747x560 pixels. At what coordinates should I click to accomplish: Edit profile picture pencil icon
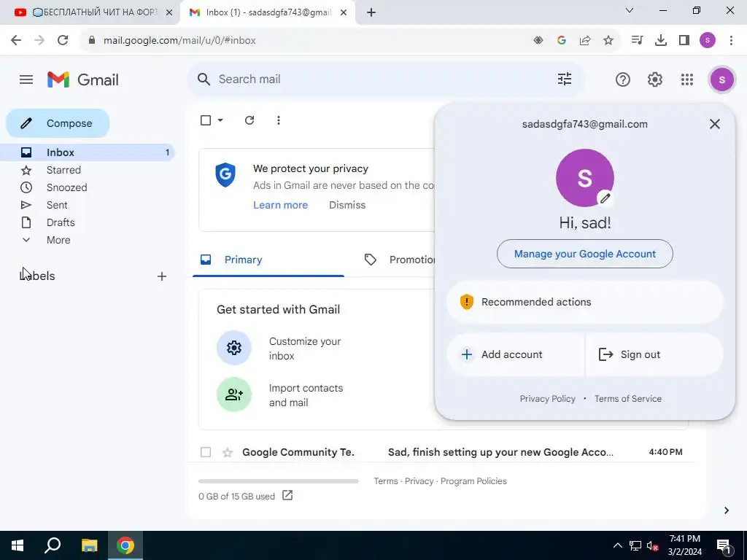click(605, 198)
